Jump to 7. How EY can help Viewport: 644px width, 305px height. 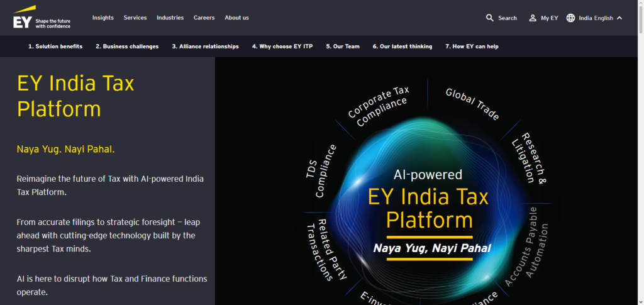pyautogui.click(x=472, y=47)
